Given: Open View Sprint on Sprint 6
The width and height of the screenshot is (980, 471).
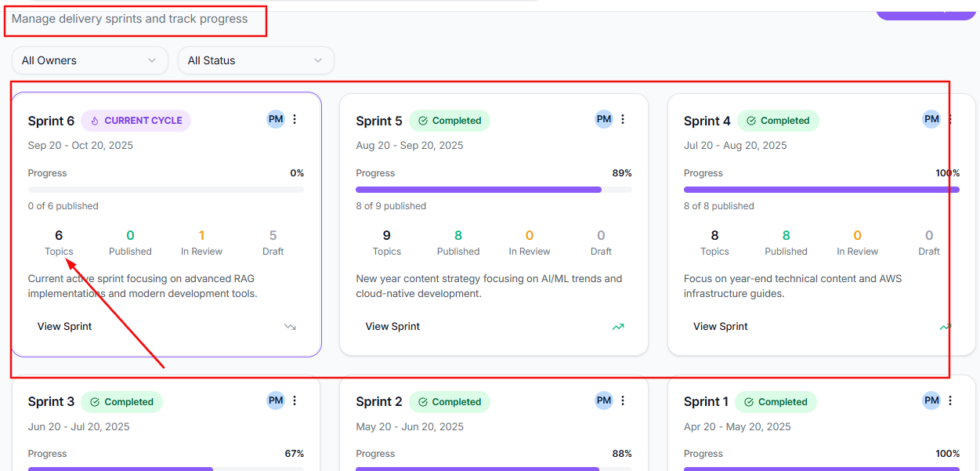Looking at the screenshot, I should point(64,326).
